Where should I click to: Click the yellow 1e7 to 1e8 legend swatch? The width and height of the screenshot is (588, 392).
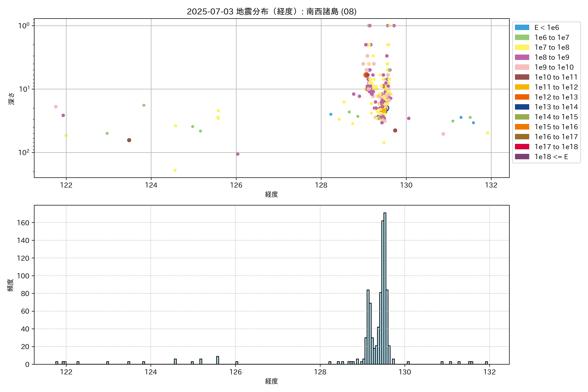522,47
